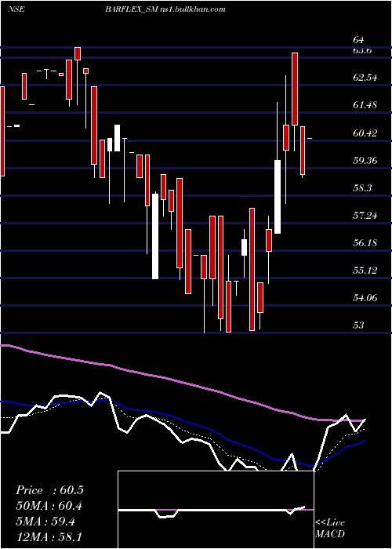Click the 64 price axis label
Image resolution: width=392 pixels, height=549 pixels.
(x=358, y=40)
